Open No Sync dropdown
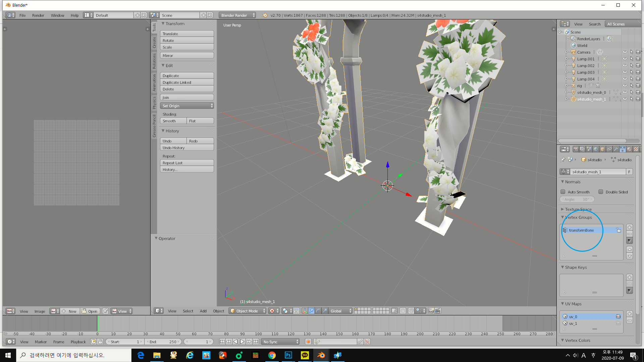The height and width of the screenshot is (362, 644). pos(280,342)
